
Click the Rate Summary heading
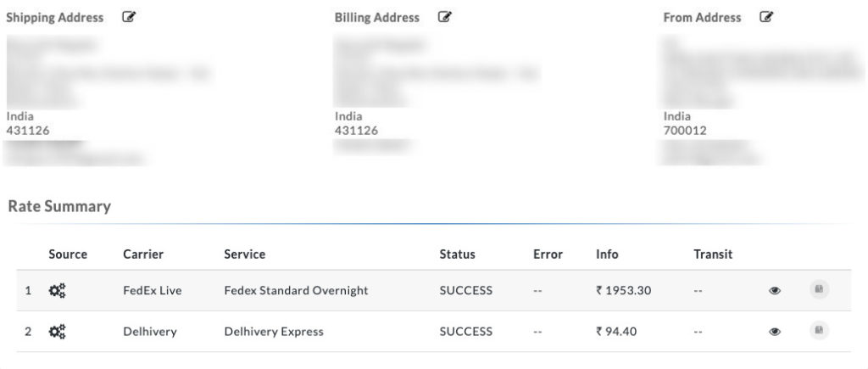(x=60, y=207)
